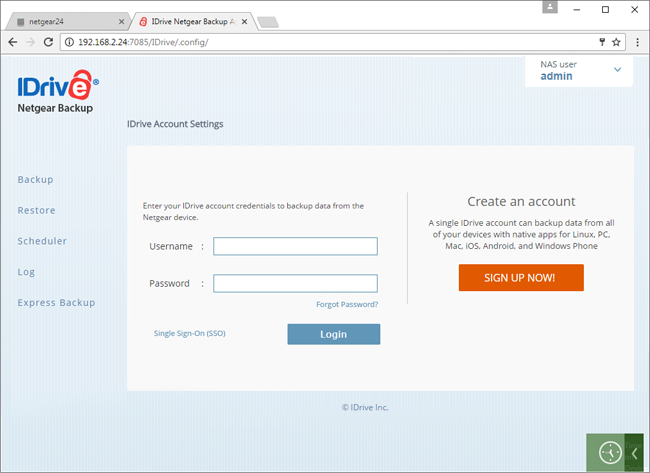Click the site information icon in address bar

tap(69, 42)
